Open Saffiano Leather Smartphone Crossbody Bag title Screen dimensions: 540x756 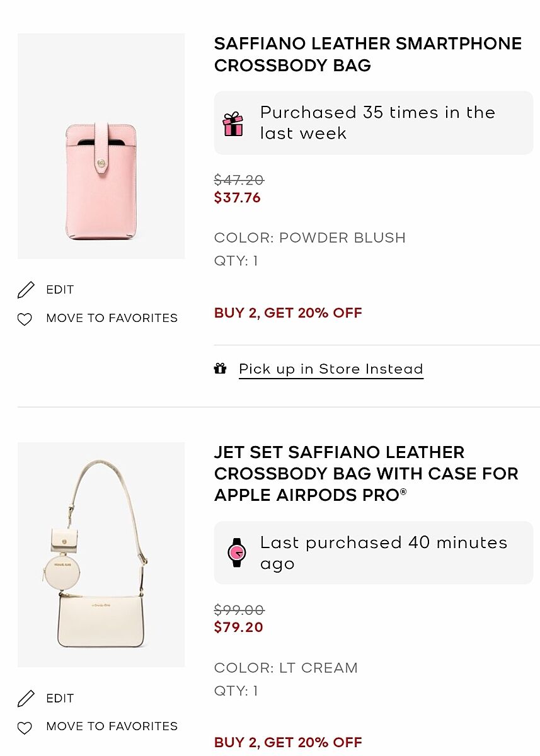(368, 54)
